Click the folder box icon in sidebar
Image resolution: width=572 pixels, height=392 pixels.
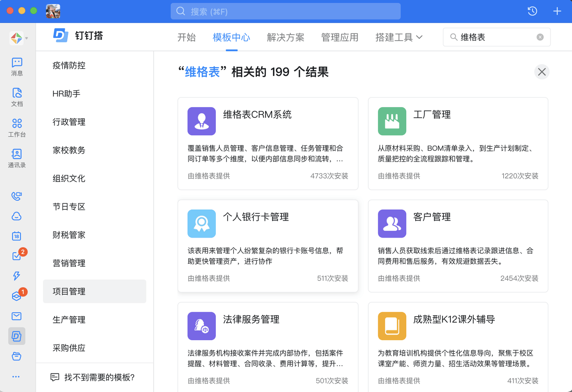click(x=17, y=356)
